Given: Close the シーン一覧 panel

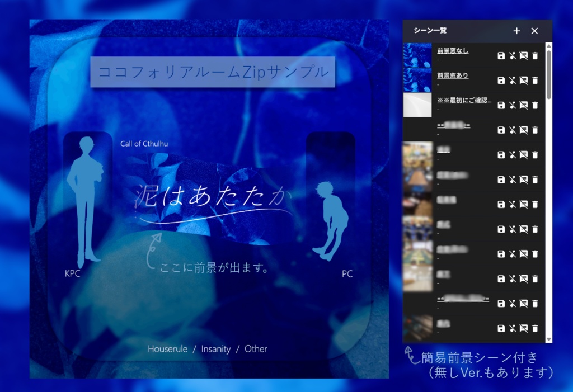Looking at the screenshot, I should point(534,31).
